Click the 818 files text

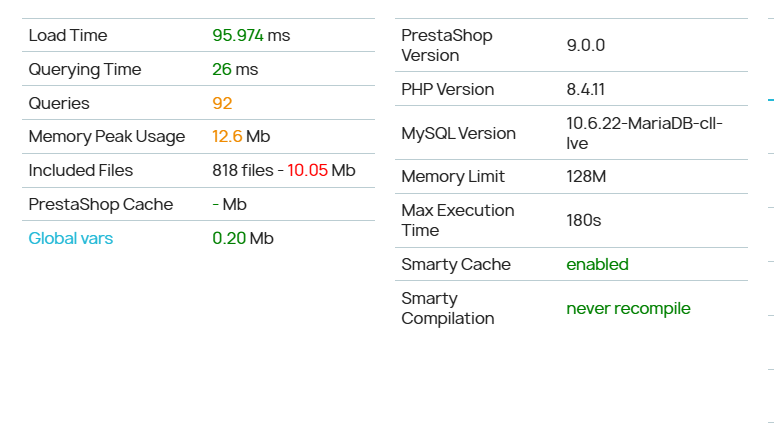click(x=243, y=170)
